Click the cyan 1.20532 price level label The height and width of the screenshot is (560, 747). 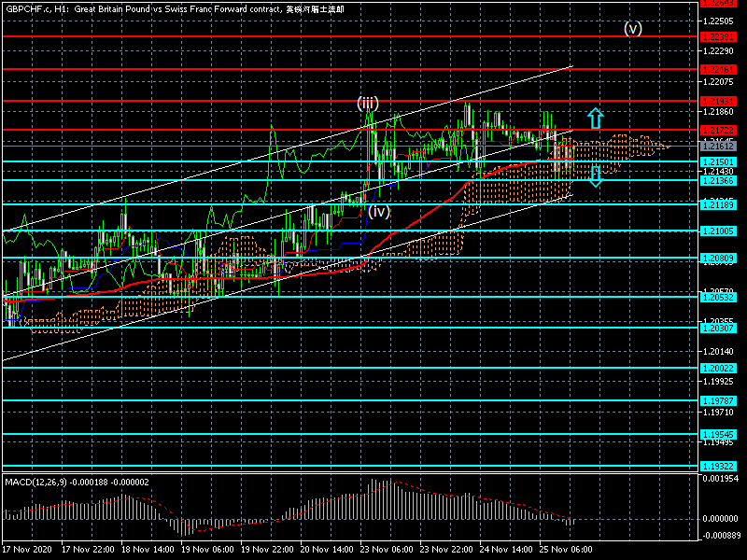718,297
